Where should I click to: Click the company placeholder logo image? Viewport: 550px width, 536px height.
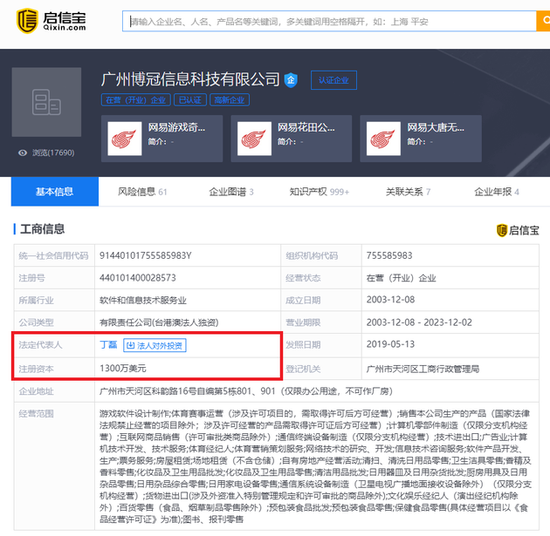coord(47,102)
